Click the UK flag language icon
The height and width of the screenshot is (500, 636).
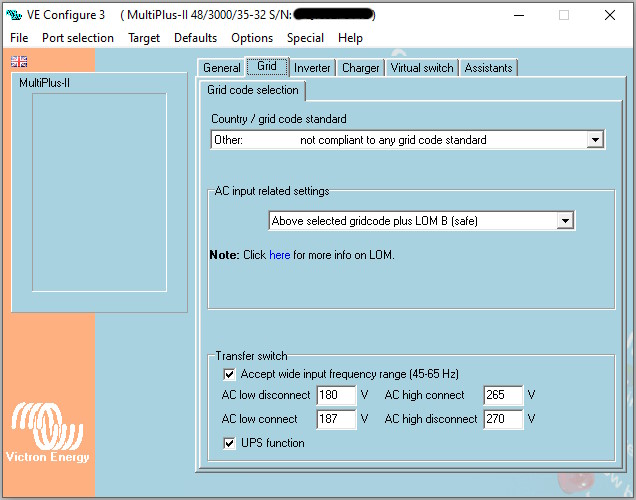coord(19,62)
